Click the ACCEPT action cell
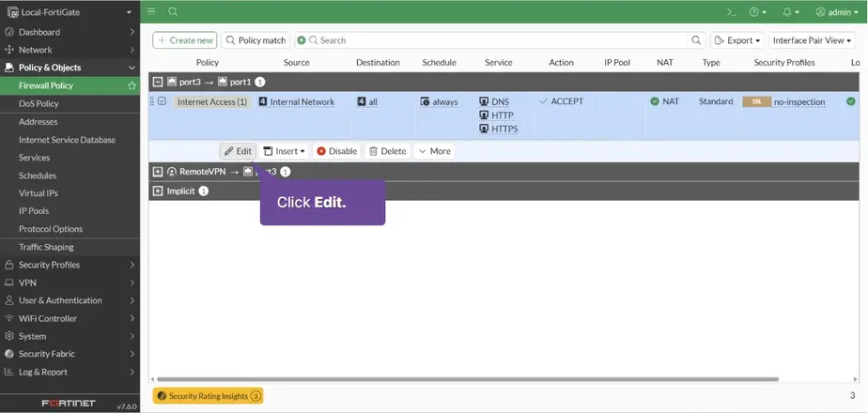 562,101
